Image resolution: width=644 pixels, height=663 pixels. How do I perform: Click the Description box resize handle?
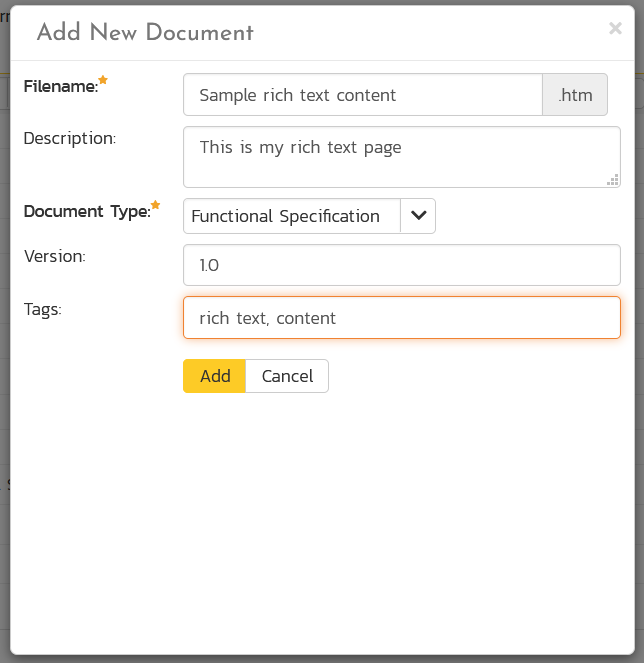point(612,180)
